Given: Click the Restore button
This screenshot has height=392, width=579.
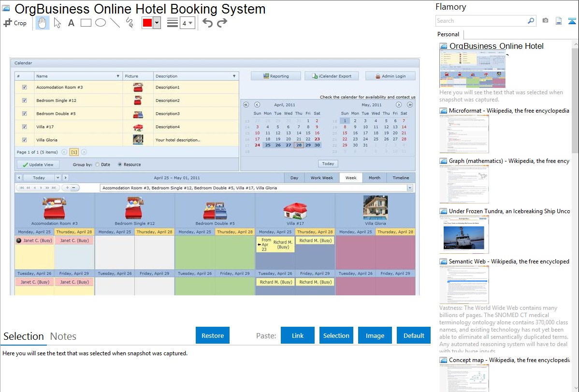Looking at the screenshot, I should pyautogui.click(x=212, y=335).
